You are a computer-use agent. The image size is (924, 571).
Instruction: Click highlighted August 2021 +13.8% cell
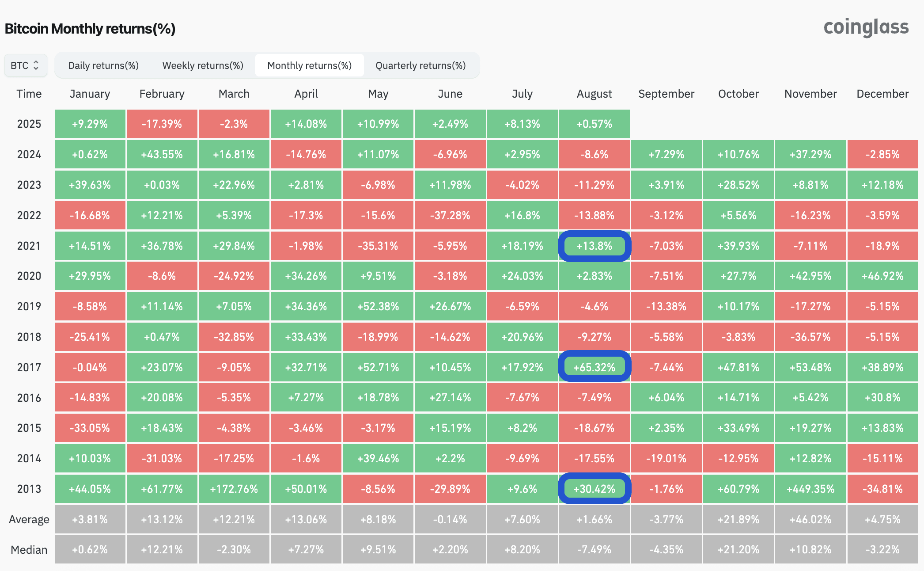[x=594, y=246]
